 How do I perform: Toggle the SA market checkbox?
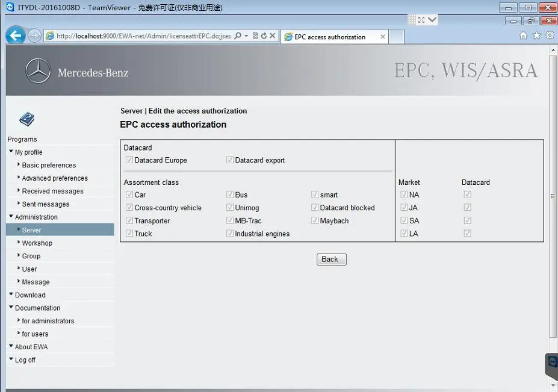click(x=404, y=220)
